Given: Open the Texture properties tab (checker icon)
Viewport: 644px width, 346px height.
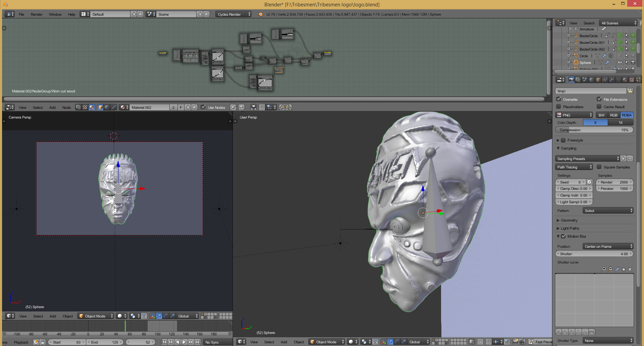Looking at the screenshot, I should point(632,80).
